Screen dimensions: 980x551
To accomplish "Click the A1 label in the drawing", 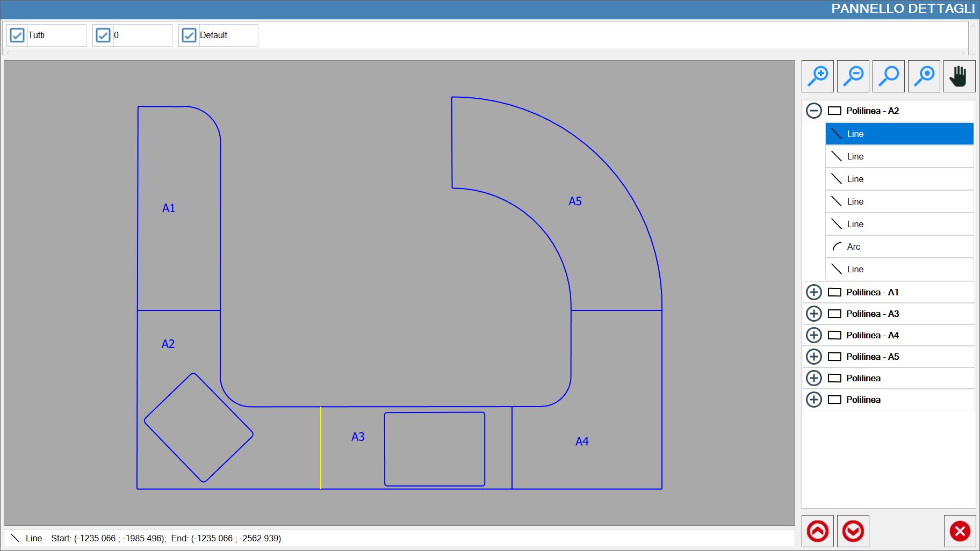I will tap(169, 208).
